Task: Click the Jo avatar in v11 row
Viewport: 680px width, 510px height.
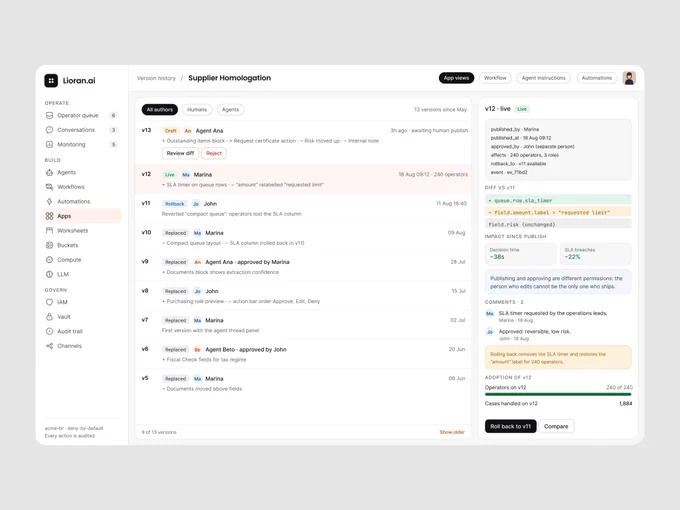Action: [196, 204]
